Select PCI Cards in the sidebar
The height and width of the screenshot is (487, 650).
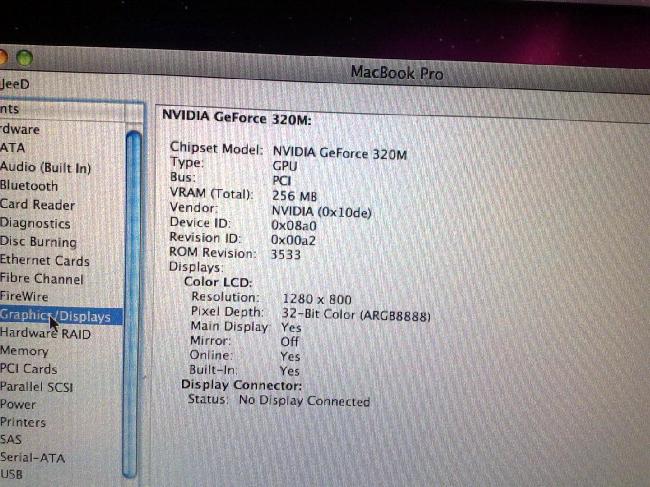point(29,369)
